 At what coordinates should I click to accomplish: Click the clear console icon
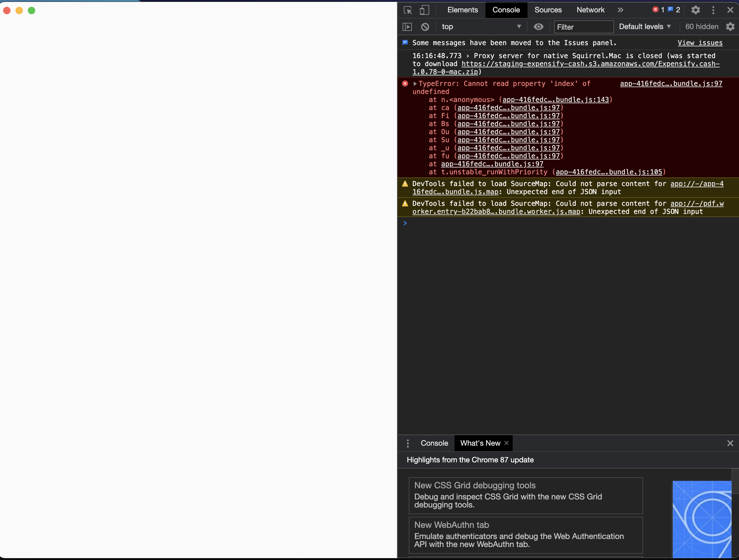point(425,27)
